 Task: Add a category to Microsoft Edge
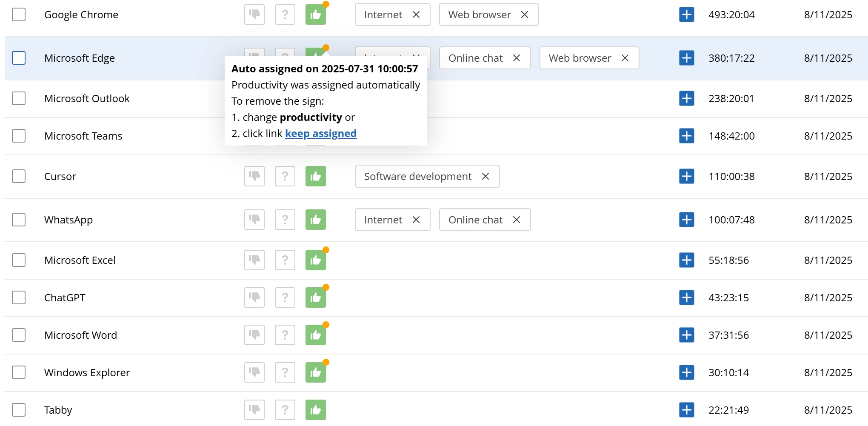tap(687, 58)
